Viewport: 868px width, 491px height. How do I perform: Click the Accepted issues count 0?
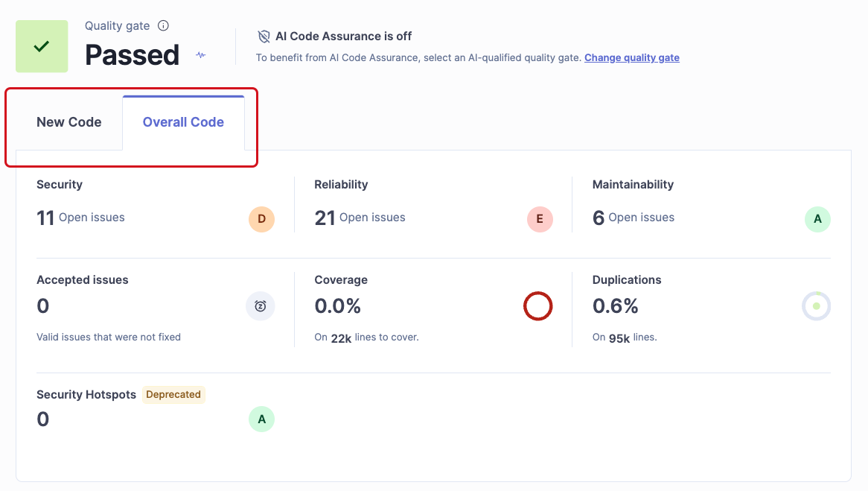click(43, 306)
